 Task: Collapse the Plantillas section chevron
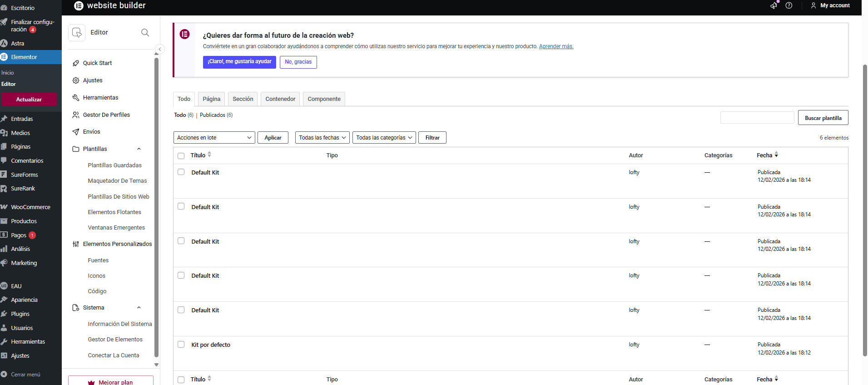pos(139,149)
